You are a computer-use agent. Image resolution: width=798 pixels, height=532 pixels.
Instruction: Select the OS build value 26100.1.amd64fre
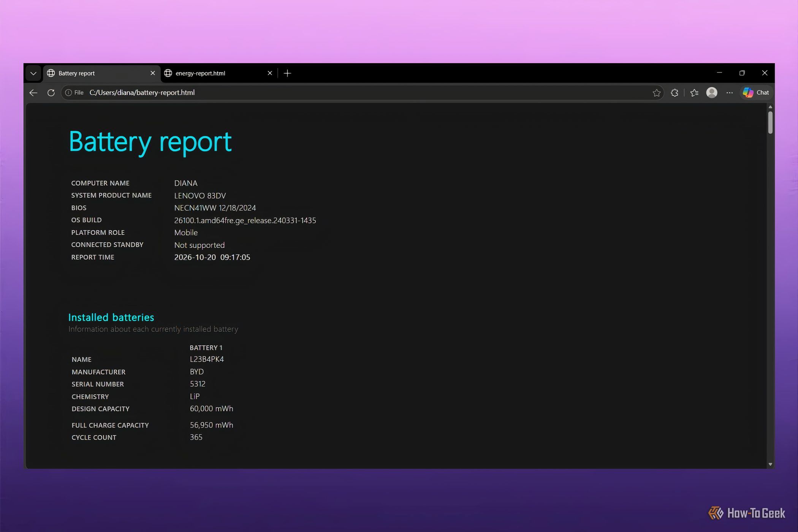click(245, 220)
